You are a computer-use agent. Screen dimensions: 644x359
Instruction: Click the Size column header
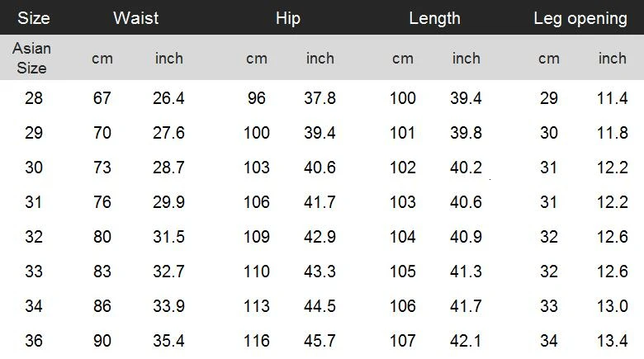(34, 18)
